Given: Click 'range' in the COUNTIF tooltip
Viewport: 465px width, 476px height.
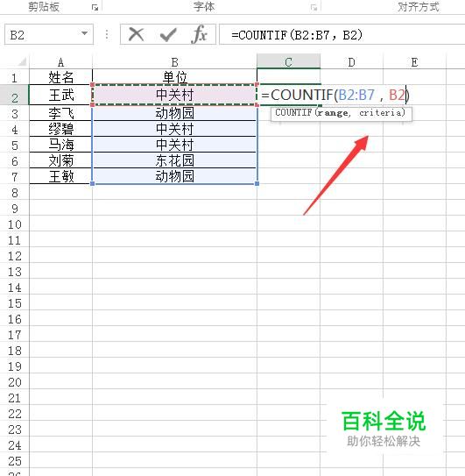Looking at the screenshot, I should [333, 113].
